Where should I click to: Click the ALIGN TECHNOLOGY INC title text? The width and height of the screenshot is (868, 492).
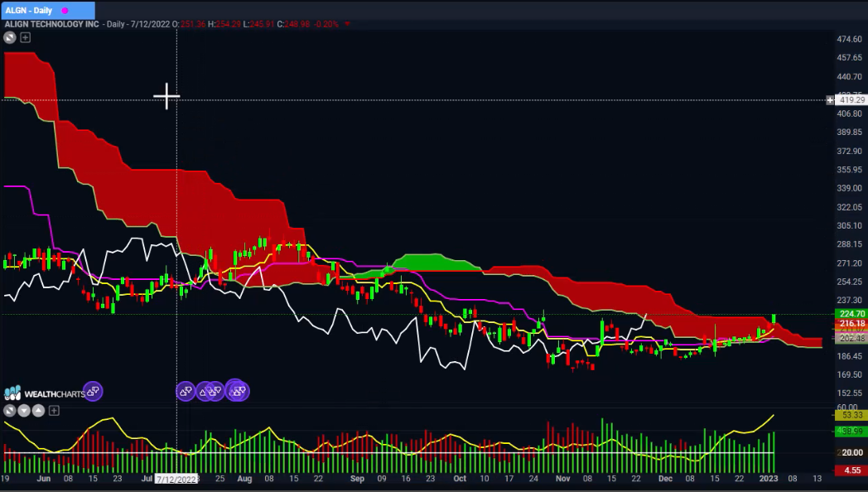52,24
